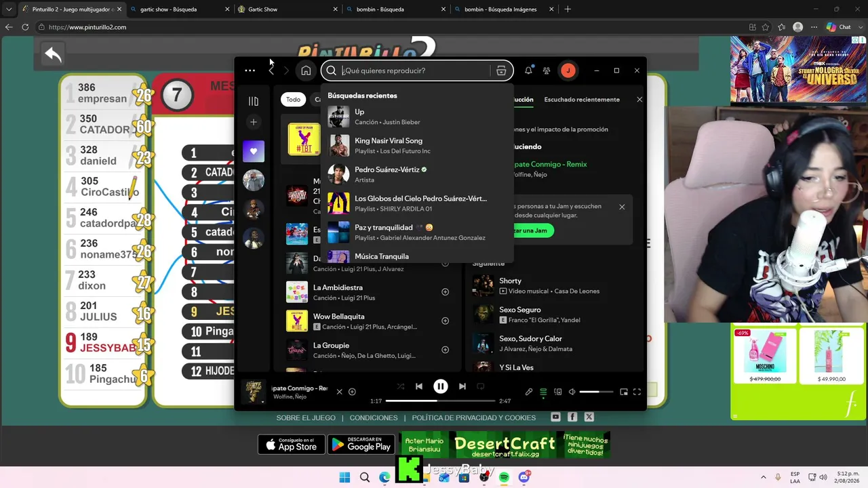Go back in Spotify navigation history

pyautogui.click(x=271, y=70)
